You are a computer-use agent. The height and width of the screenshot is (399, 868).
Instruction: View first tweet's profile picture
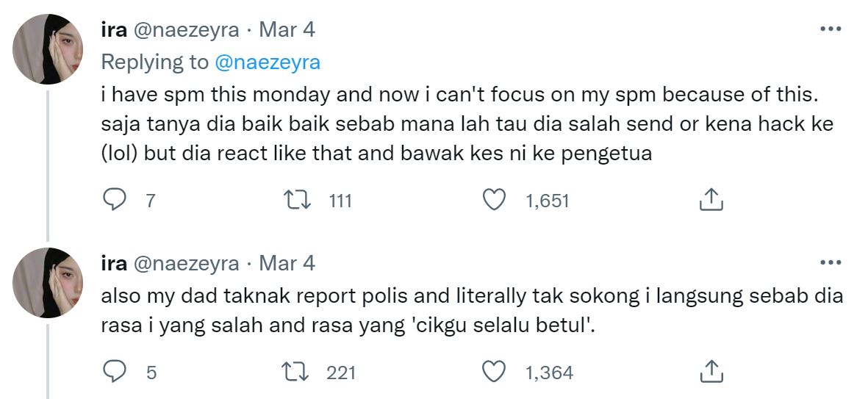(48, 49)
